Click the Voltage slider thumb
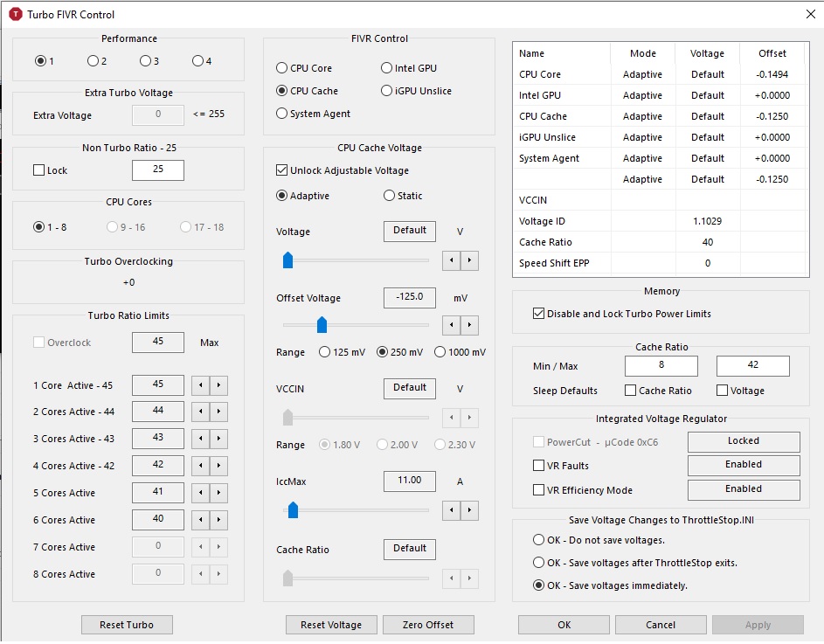The width and height of the screenshot is (824, 644). pyautogui.click(x=288, y=260)
